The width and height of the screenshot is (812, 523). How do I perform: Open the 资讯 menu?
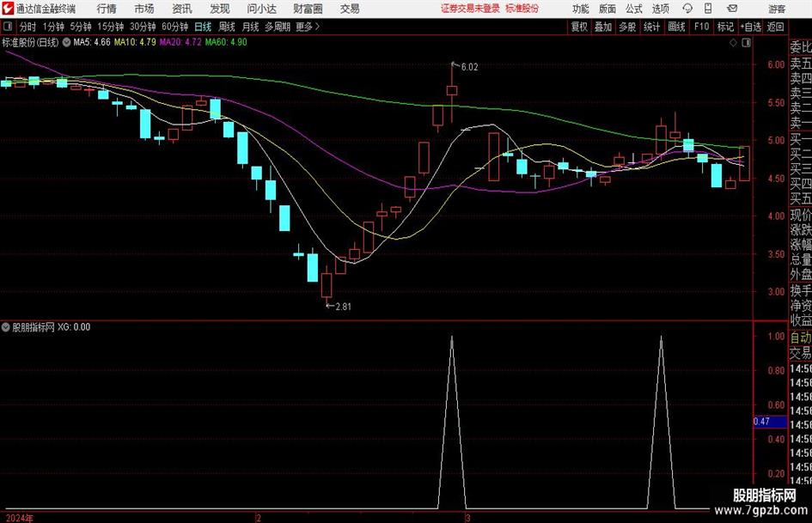[182, 9]
